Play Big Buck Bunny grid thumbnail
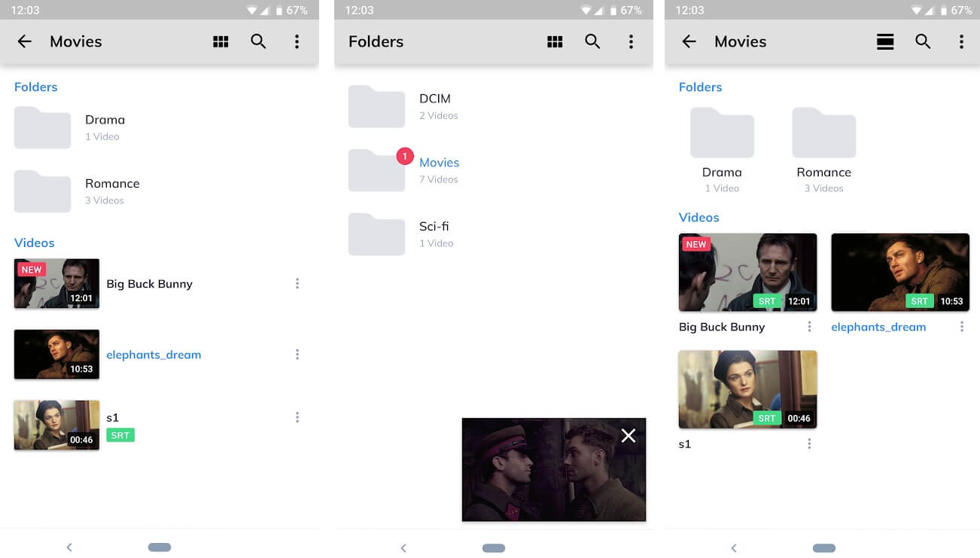980x558 pixels. point(747,272)
